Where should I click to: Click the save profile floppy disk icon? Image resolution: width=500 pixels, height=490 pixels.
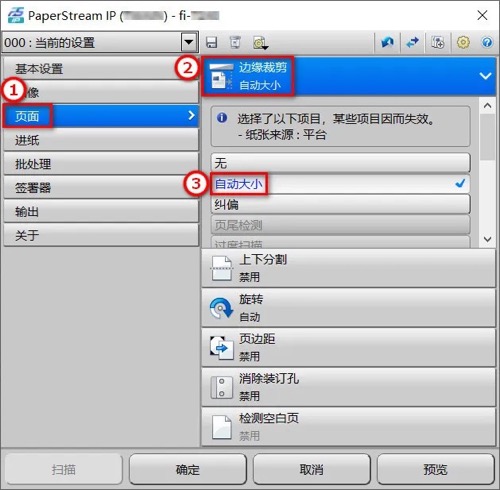tap(212, 43)
